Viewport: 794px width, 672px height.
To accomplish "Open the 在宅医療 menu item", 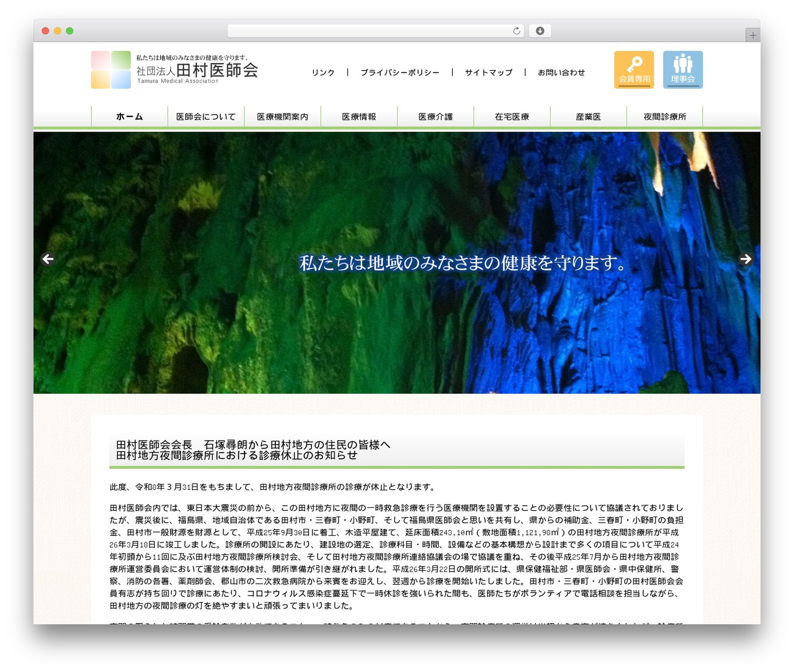I will coord(512,117).
